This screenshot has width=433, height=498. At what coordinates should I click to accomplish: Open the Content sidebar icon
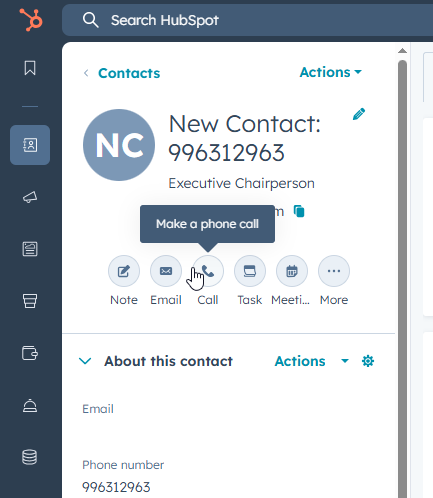(x=30, y=249)
